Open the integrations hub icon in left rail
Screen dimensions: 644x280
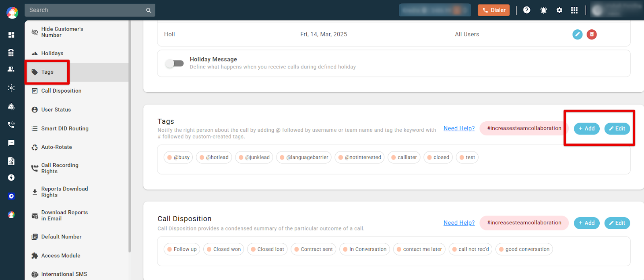click(x=11, y=88)
